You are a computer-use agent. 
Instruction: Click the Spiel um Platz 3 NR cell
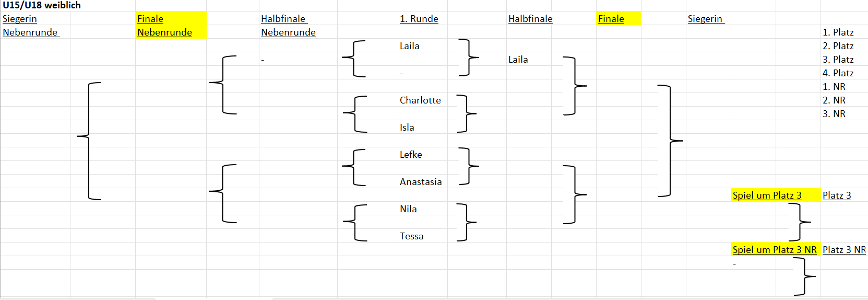point(776,250)
